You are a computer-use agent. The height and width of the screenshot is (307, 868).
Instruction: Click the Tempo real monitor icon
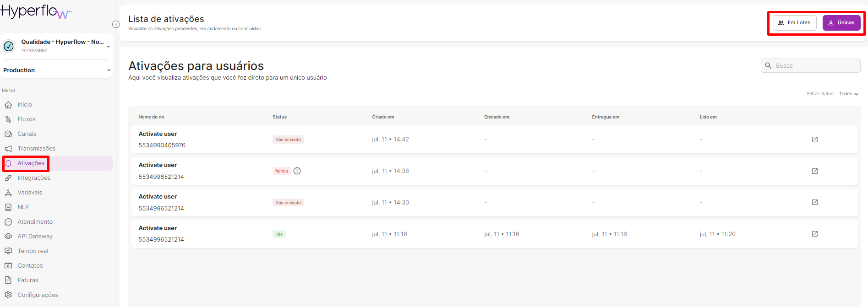point(8,251)
